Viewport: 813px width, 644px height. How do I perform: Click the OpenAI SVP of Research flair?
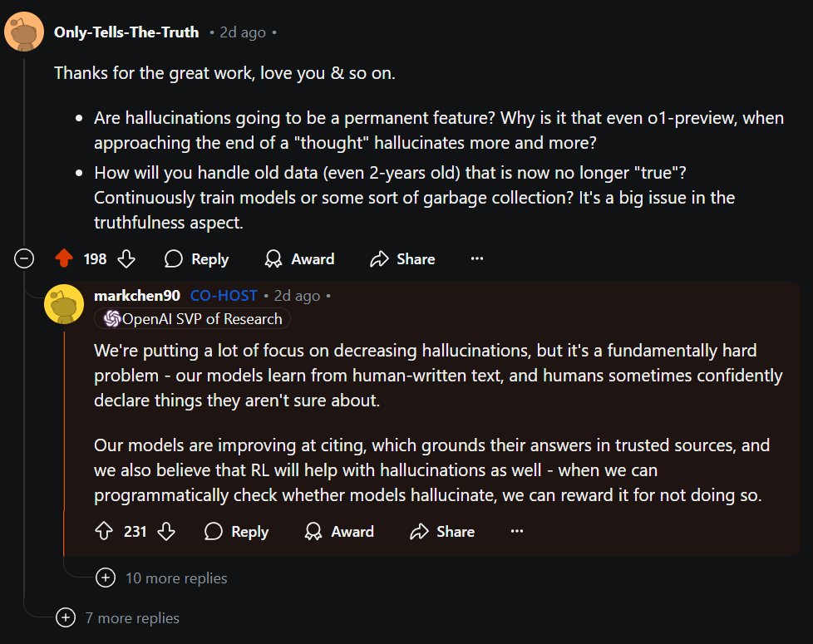193,319
